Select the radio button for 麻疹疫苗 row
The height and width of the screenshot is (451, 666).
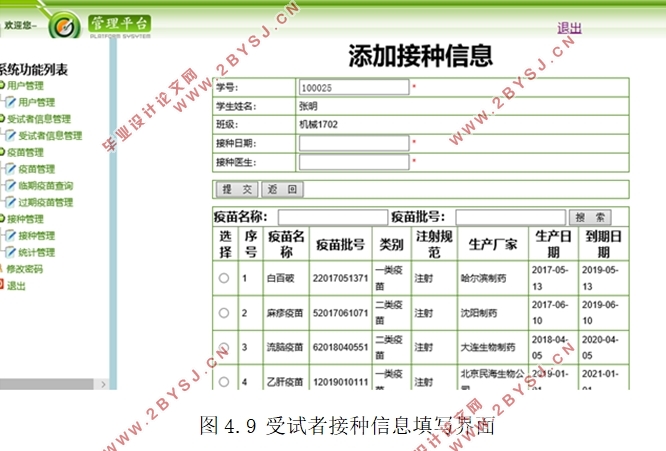pos(224,313)
